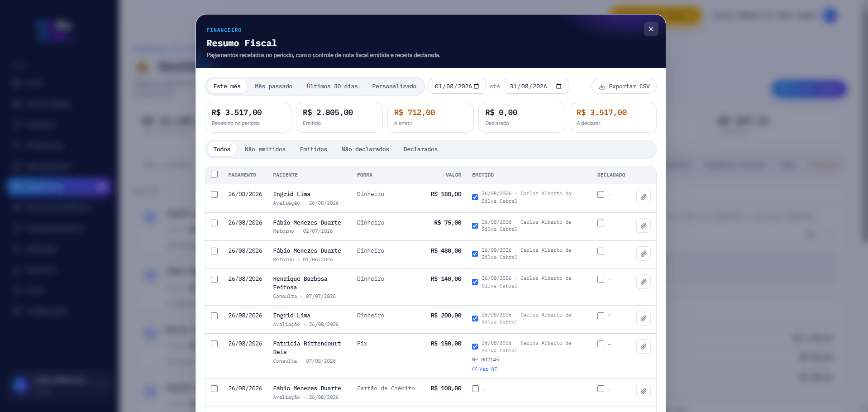This screenshot has width=868, height=412.
Task: Select row checkbox for Ingrid Lima R$ 200,00
Action: click(x=215, y=316)
